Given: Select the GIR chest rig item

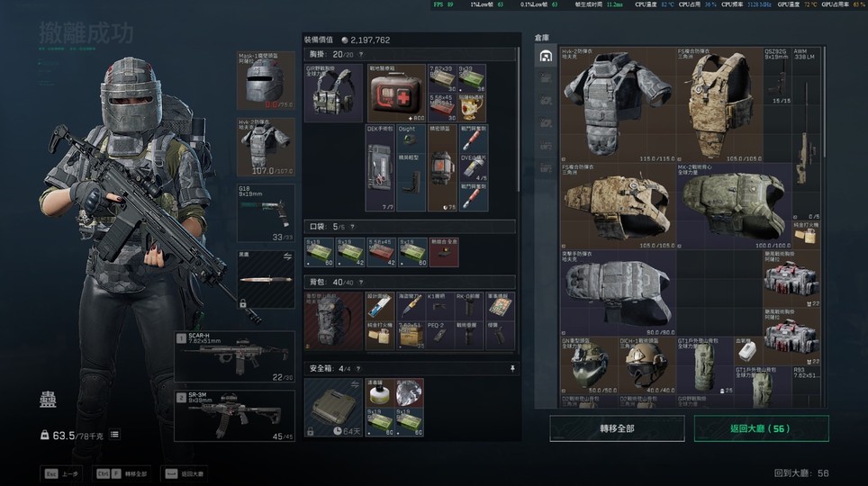Looking at the screenshot, I should pos(334,93).
